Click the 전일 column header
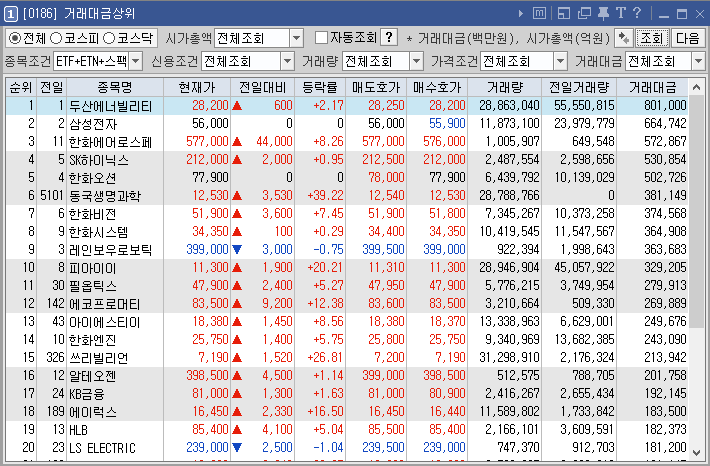 pos(52,87)
